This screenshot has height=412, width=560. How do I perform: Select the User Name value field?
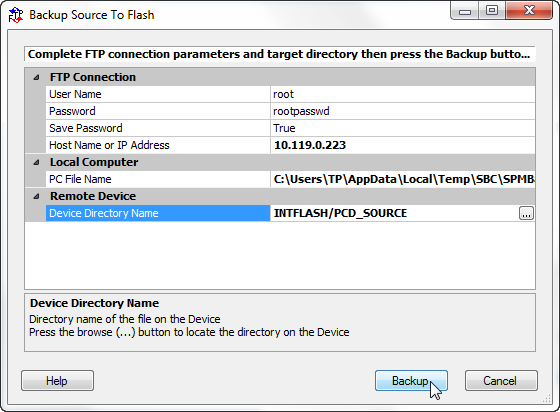pos(402,94)
